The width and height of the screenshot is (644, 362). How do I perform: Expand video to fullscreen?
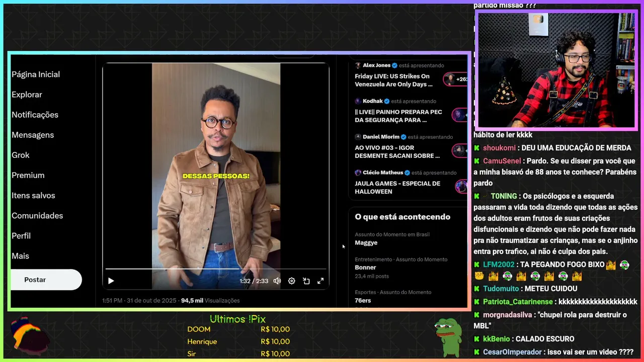click(320, 281)
